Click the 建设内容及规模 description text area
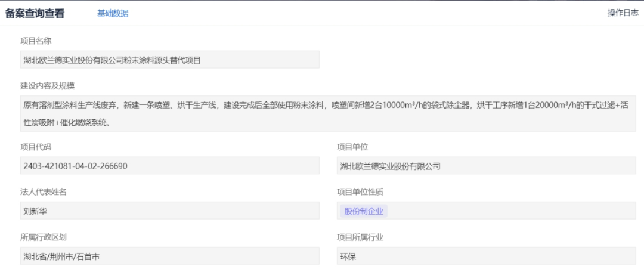This screenshot has height=275, width=644. [328, 113]
